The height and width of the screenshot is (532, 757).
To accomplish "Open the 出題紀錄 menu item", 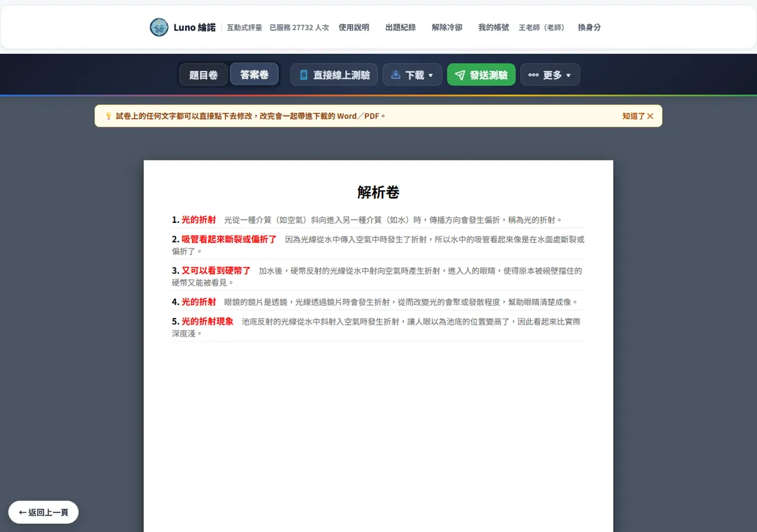I will pyautogui.click(x=401, y=27).
